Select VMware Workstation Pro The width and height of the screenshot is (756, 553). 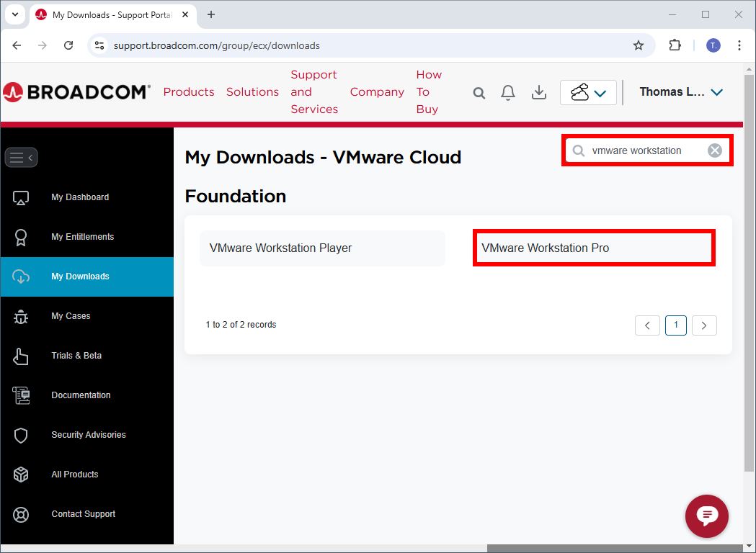point(593,248)
